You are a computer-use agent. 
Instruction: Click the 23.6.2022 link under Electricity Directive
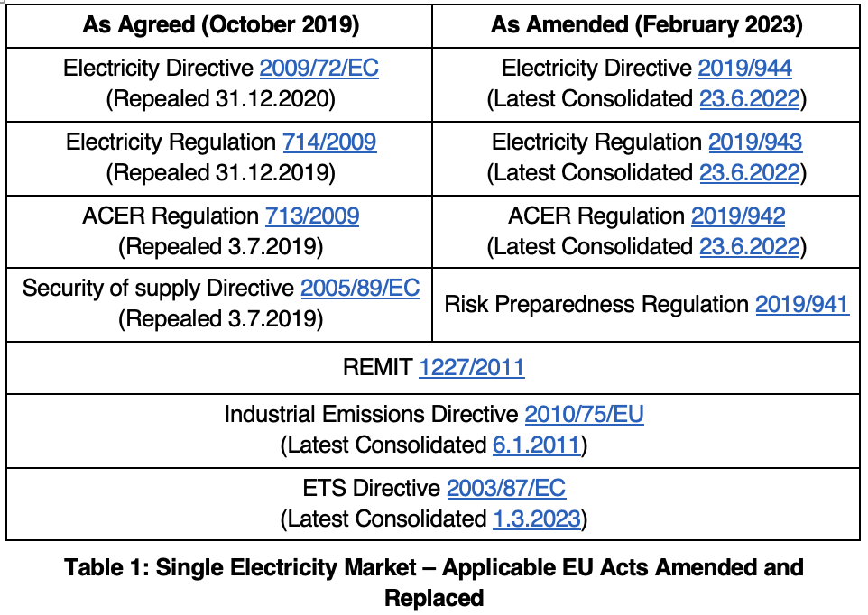[x=749, y=98]
